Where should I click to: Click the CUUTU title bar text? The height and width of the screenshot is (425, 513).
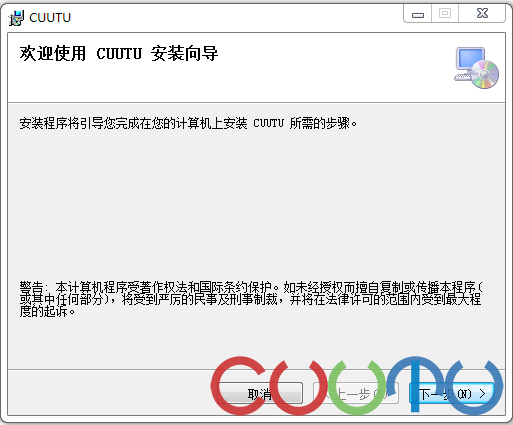(50, 18)
